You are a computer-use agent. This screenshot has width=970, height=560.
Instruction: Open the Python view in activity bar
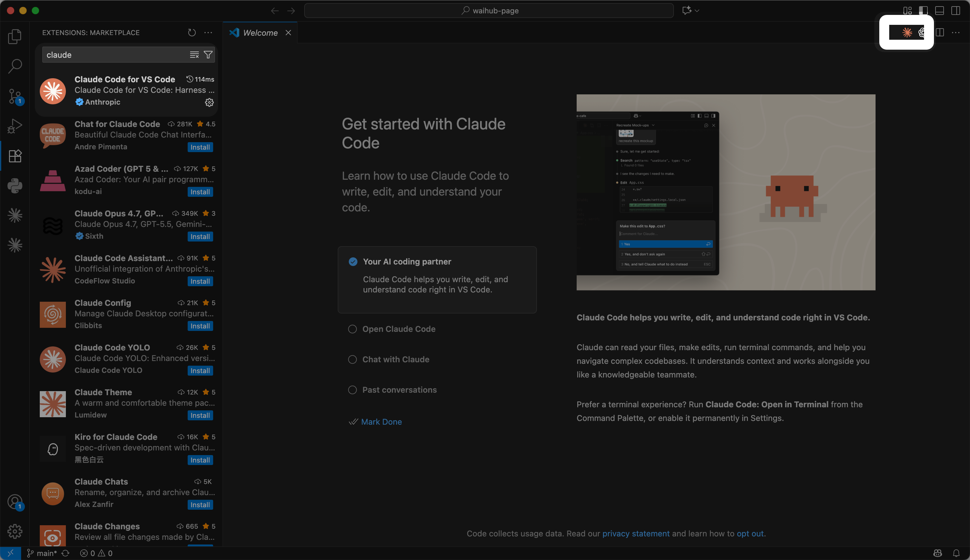(x=15, y=186)
